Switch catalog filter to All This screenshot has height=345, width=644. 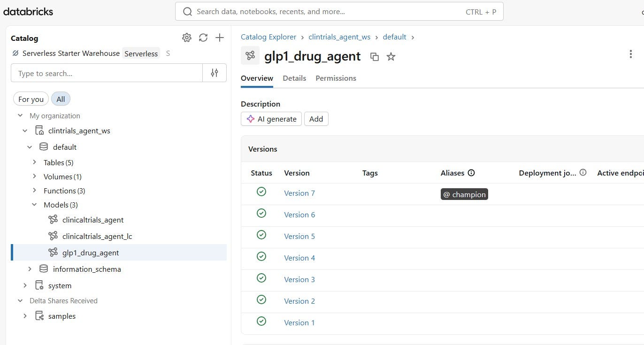pyautogui.click(x=61, y=99)
